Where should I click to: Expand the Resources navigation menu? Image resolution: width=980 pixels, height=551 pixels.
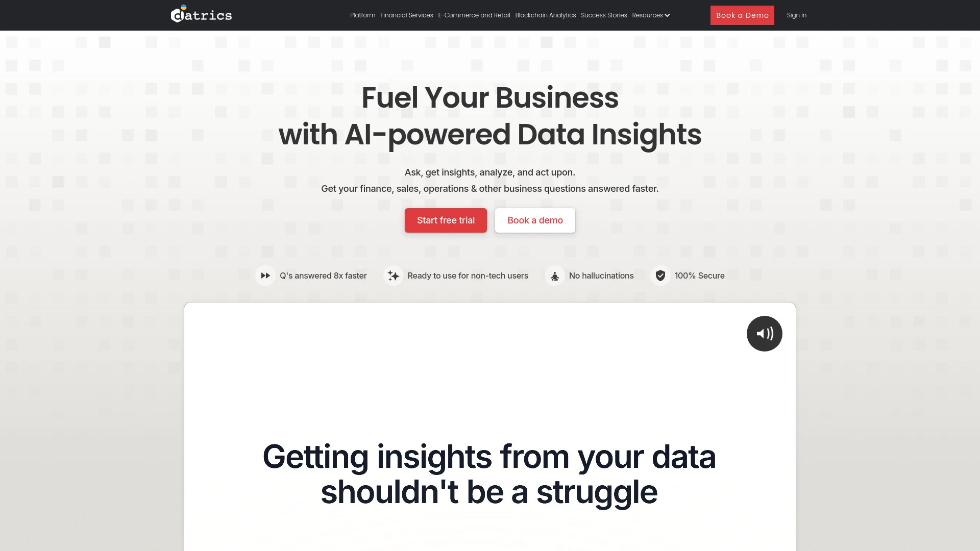(x=651, y=15)
